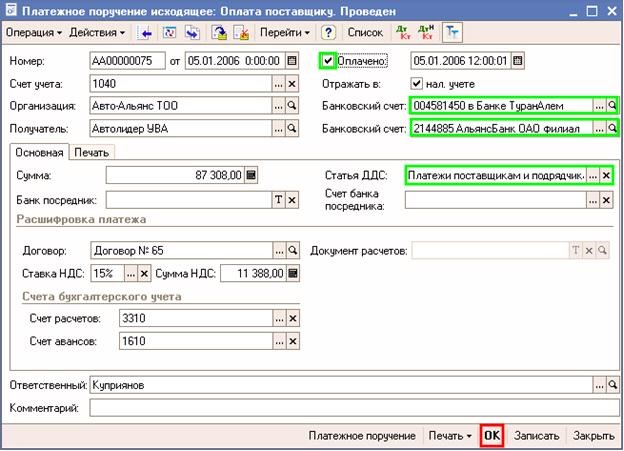Open the Операция dropdown menu

point(33,33)
